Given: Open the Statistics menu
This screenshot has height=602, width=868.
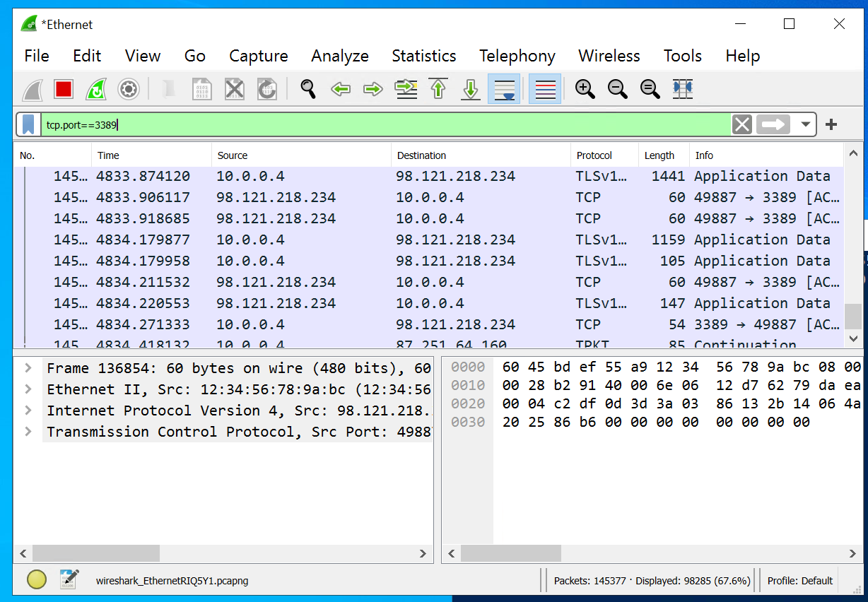Looking at the screenshot, I should [423, 56].
